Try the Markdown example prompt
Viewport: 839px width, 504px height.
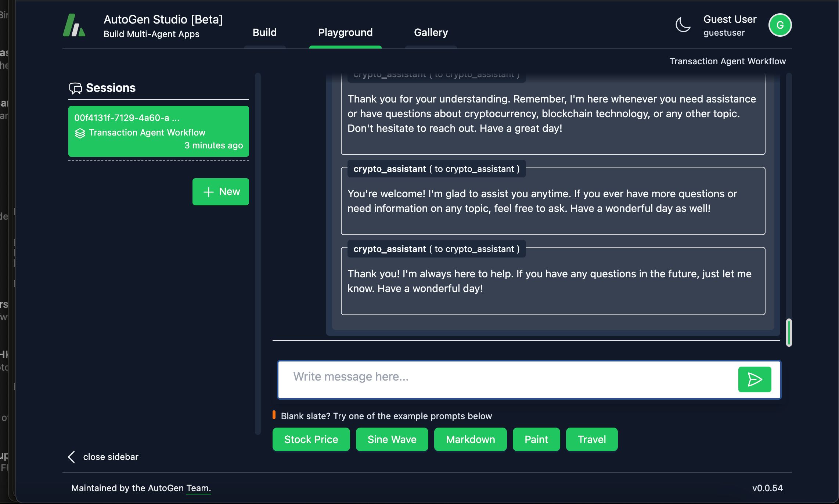471,439
